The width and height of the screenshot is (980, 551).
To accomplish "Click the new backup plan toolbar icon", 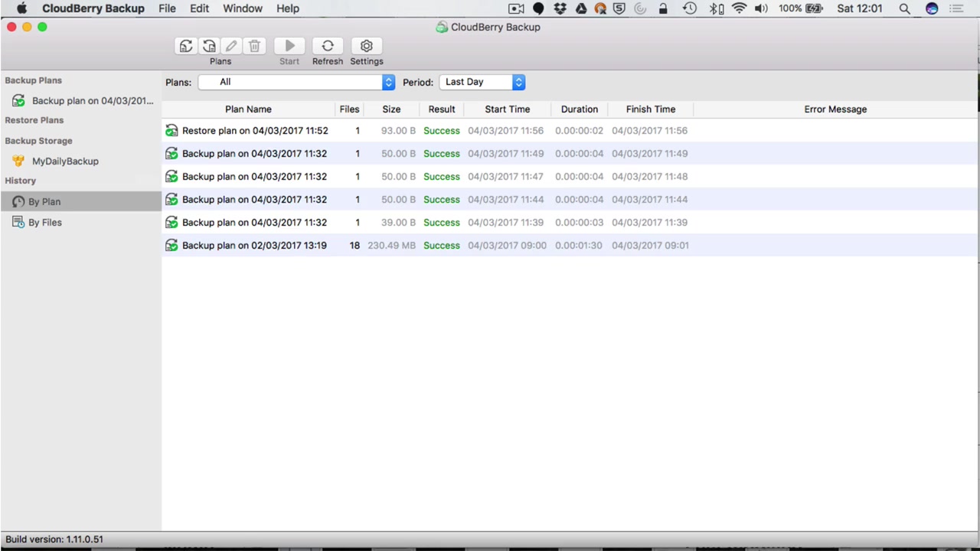I will [186, 47].
